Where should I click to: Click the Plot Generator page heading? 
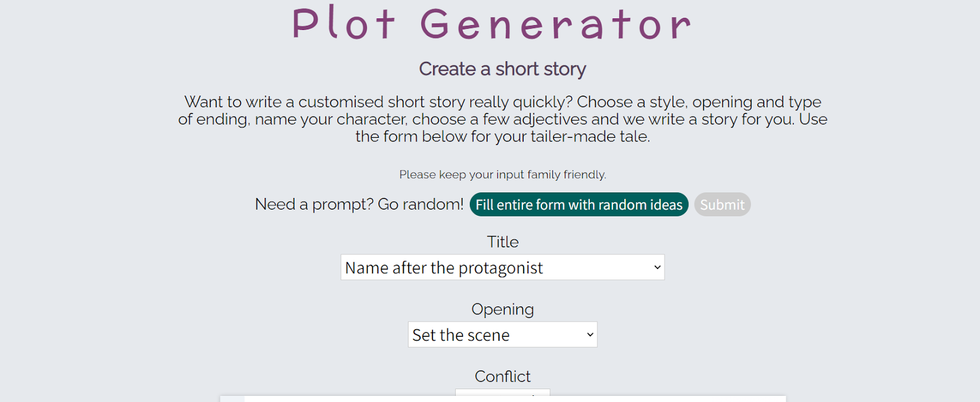click(491, 25)
